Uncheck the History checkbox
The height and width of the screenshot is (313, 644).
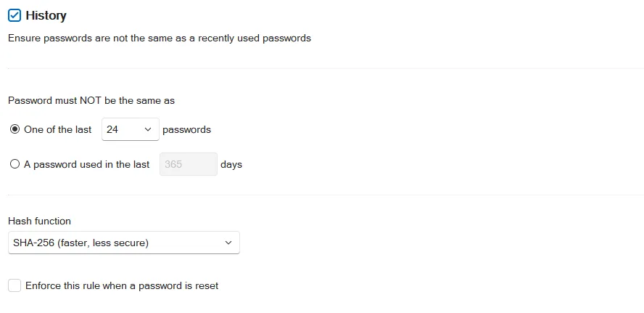(15, 16)
